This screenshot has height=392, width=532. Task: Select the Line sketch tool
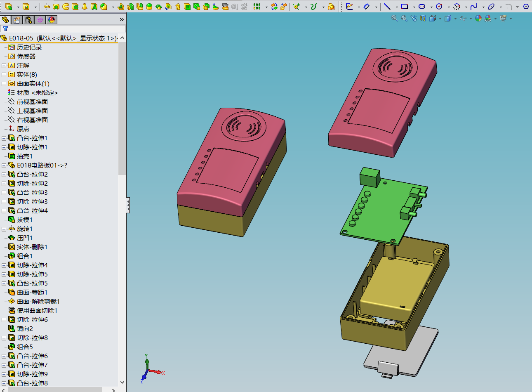point(387,7)
